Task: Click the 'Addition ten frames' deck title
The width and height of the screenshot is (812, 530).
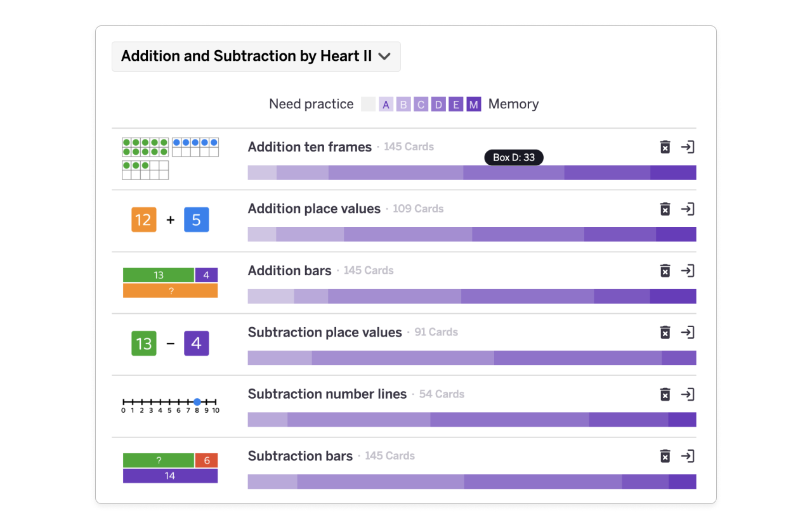Action: click(310, 146)
